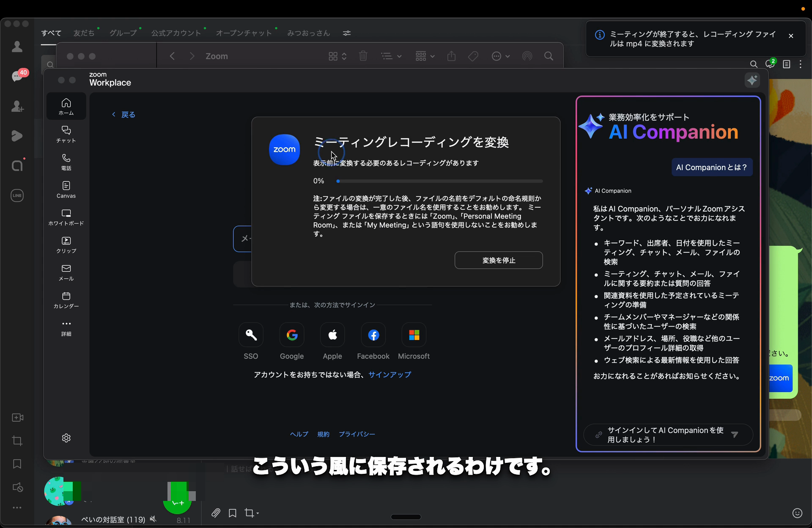Image resolution: width=812 pixels, height=528 pixels.
Task: Open the ぺいの対話室 (119) chat row
Action: tap(118, 520)
